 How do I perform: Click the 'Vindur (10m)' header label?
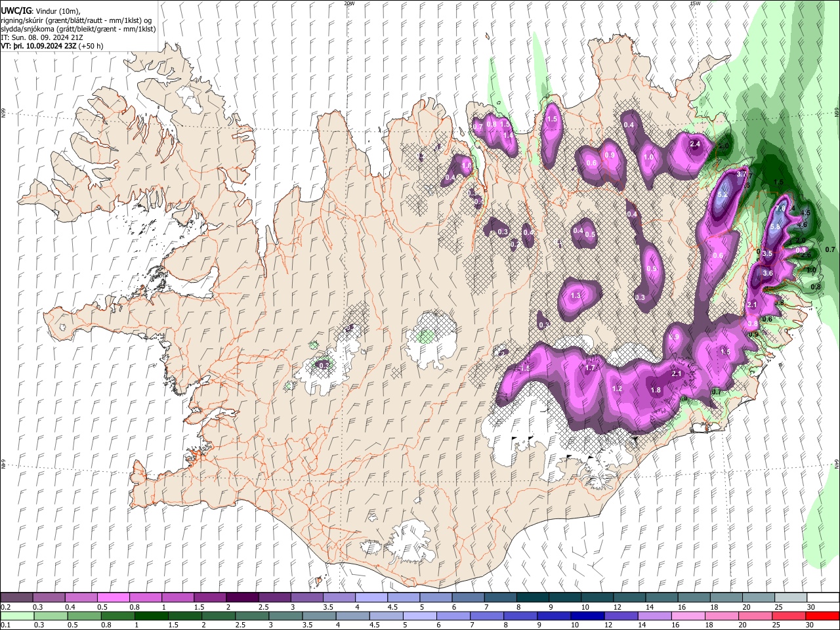pos(57,11)
